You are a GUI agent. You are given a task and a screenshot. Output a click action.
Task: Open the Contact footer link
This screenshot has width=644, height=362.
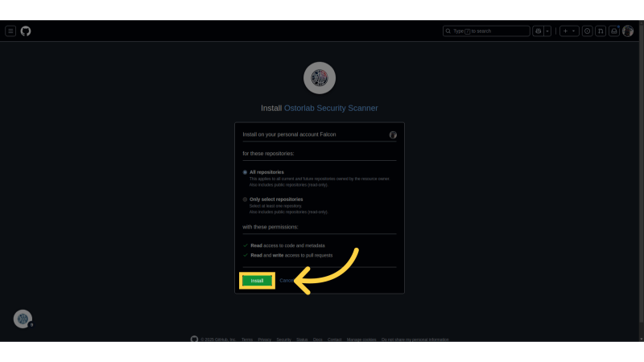(x=334, y=339)
